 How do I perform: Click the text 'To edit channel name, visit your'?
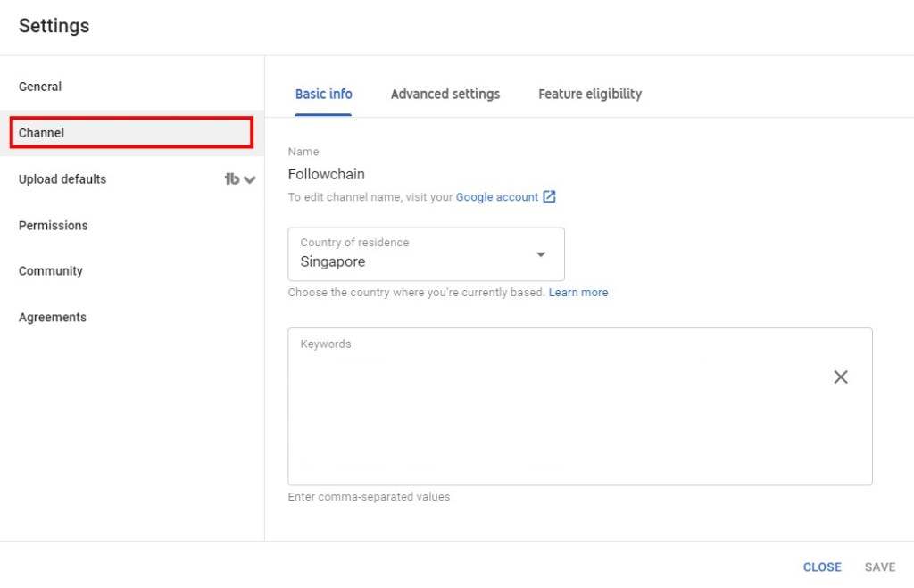(x=370, y=197)
